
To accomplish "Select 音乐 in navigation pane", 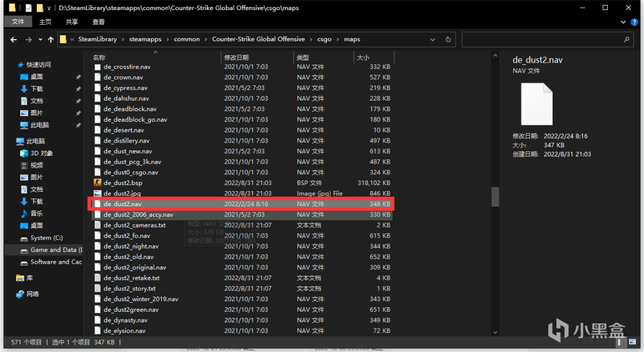I will click(36, 213).
